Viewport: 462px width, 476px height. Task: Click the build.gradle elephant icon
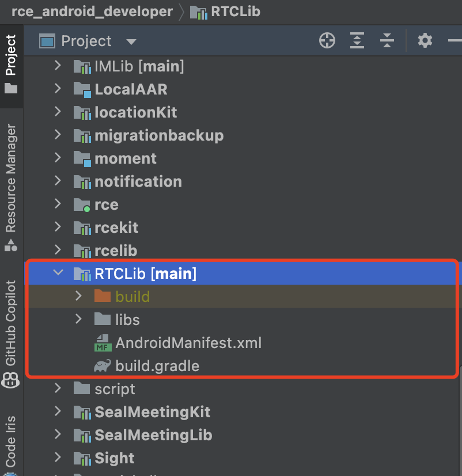102,366
